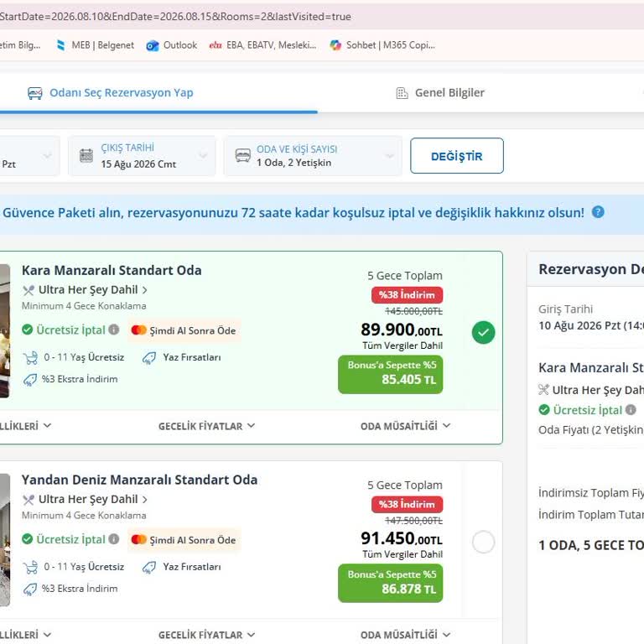This screenshot has width=644, height=644.
Task: Open the Outlook bookmark
Action: (172, 45)
